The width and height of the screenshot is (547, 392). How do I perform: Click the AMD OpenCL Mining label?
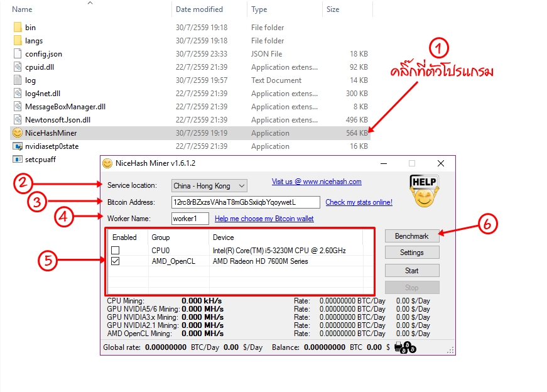139,334
